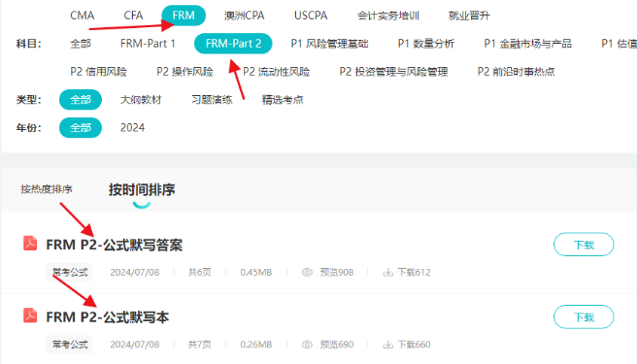Switch to the USCPA category
The width and height of the screenshot is (637, 364).
[311, 16]
